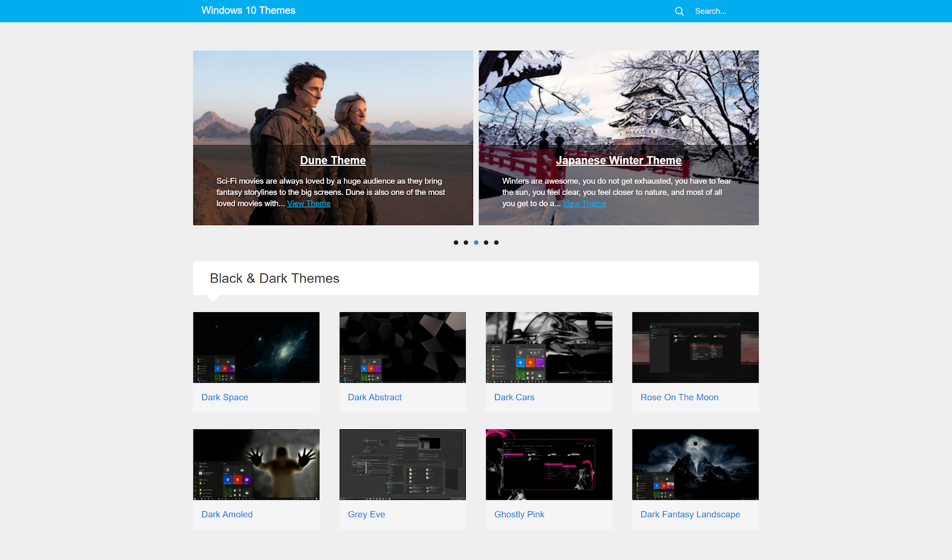The image size is (952, 560).
Task: Click the search magnifier icon
Action: tap(679, 11)
